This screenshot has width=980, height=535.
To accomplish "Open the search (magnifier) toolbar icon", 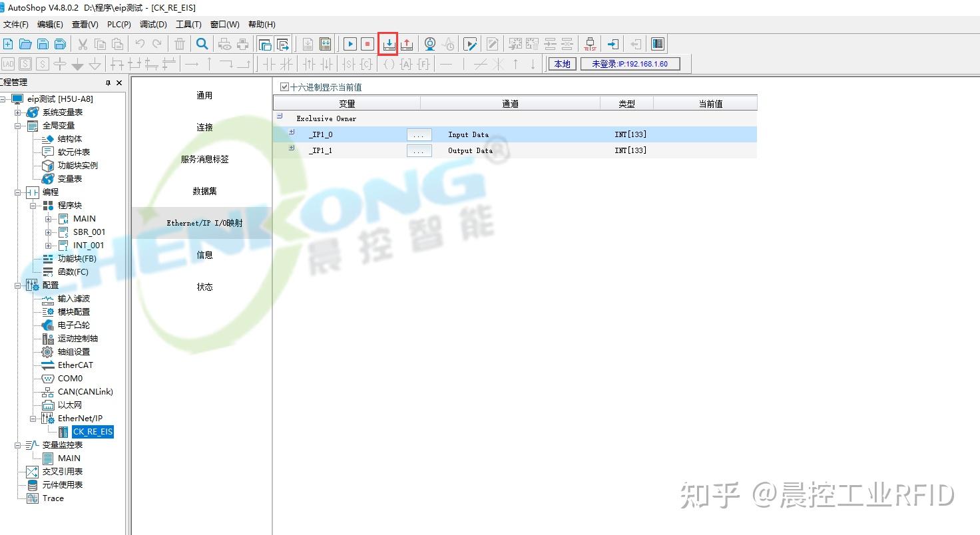I will [202, 44].
